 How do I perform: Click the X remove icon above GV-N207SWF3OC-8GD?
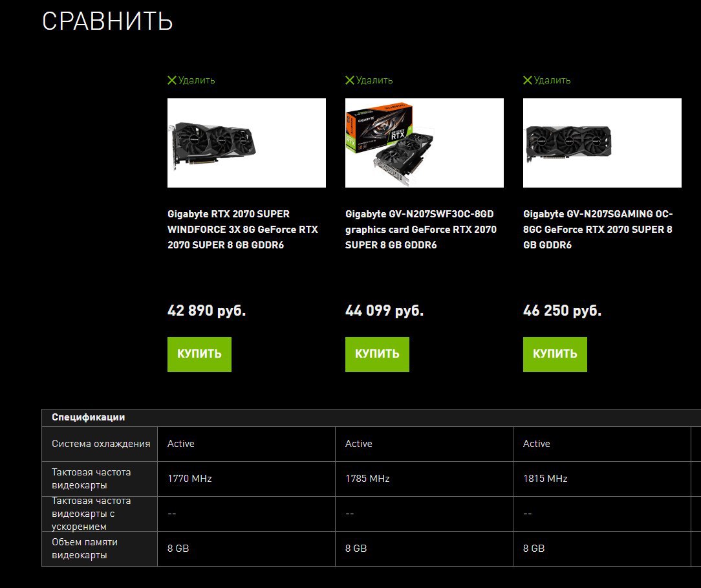[x=350, y=80]
